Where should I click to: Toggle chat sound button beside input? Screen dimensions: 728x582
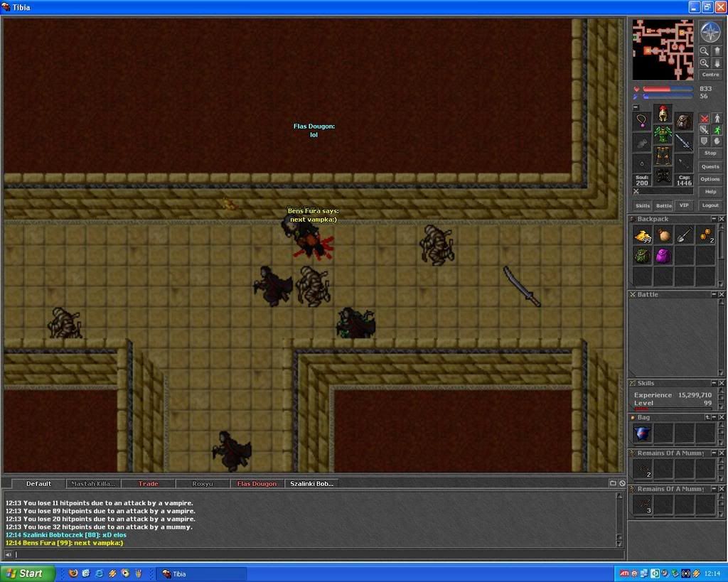[9, 554]
